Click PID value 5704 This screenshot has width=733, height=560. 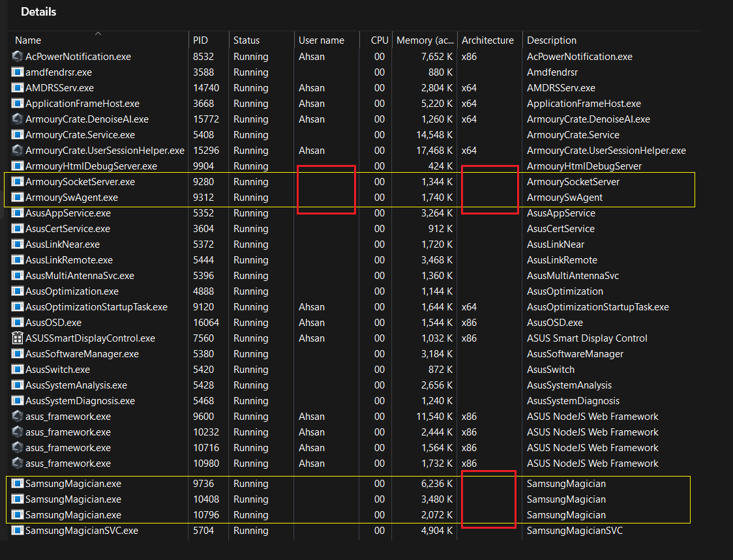203,531
